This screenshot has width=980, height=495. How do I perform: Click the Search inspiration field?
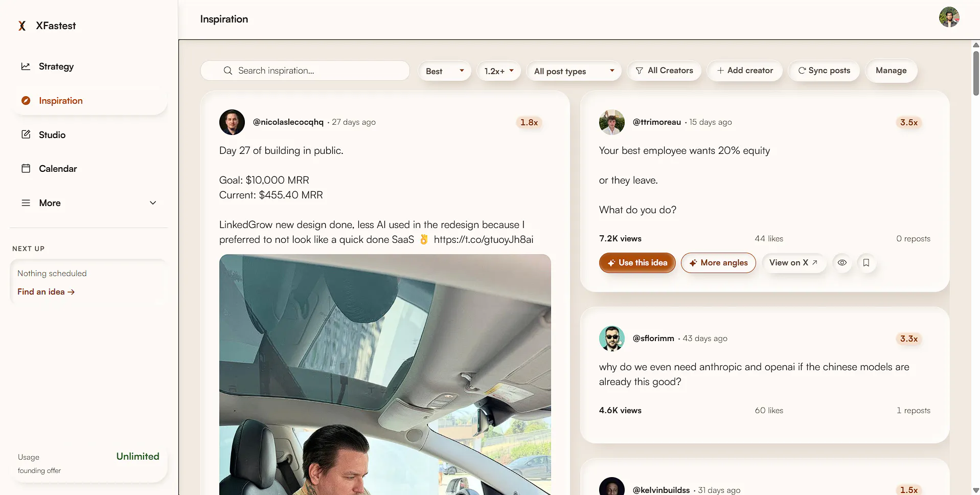coord(305,71)
